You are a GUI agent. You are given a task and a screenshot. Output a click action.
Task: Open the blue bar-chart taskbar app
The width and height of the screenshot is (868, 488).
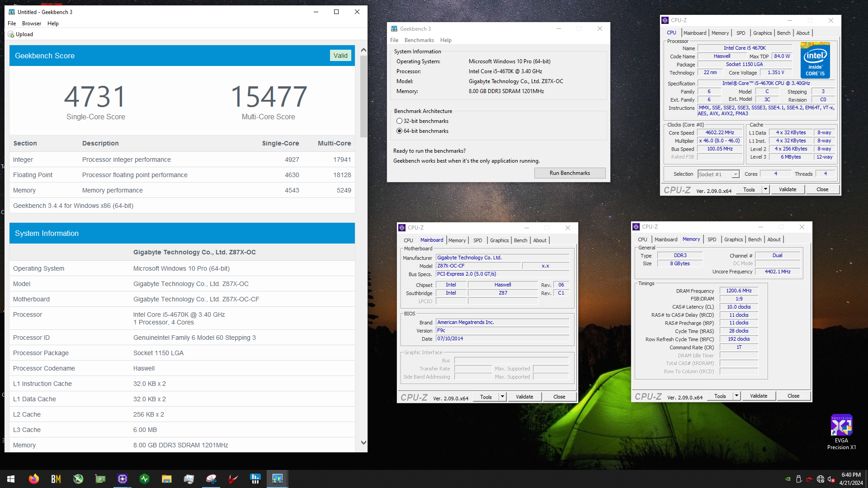255,479
